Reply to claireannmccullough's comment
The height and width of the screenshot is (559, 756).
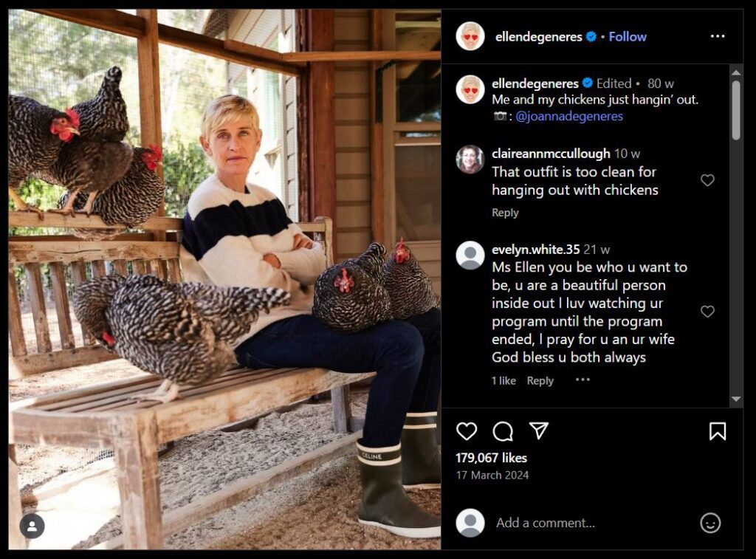tap(505, 213)
